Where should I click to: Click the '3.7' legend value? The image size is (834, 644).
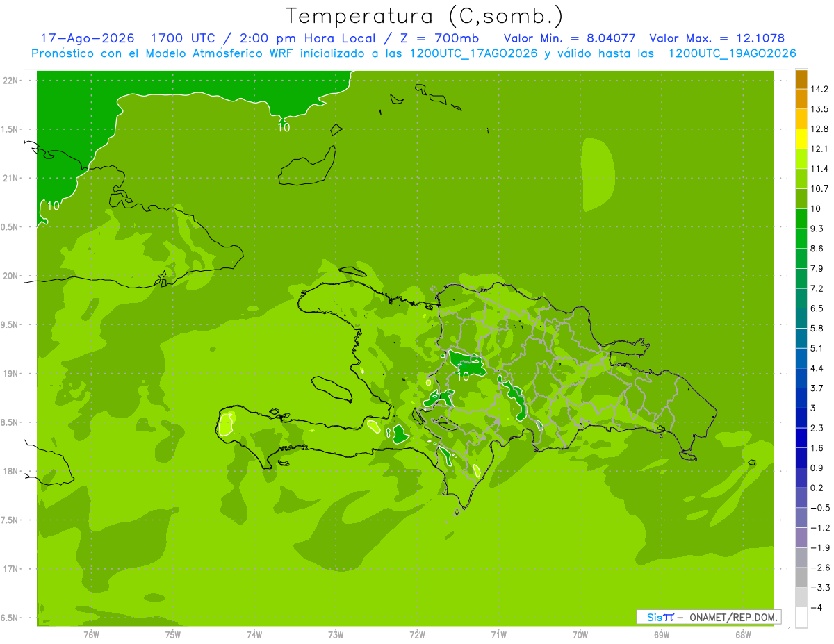point(817,388)
